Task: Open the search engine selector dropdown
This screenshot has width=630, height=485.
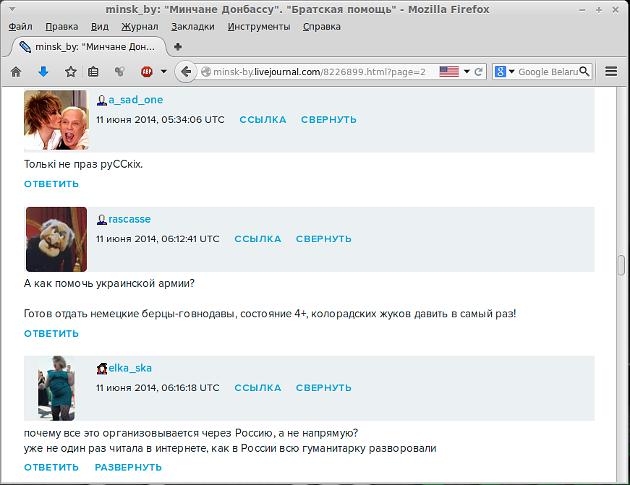Action: pyautogui.click(x=512, y=72)
